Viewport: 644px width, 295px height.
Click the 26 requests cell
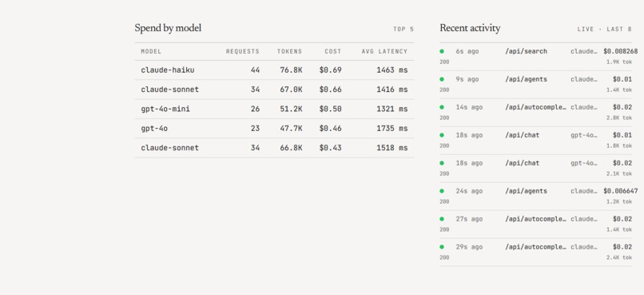(x=255, y=109)
